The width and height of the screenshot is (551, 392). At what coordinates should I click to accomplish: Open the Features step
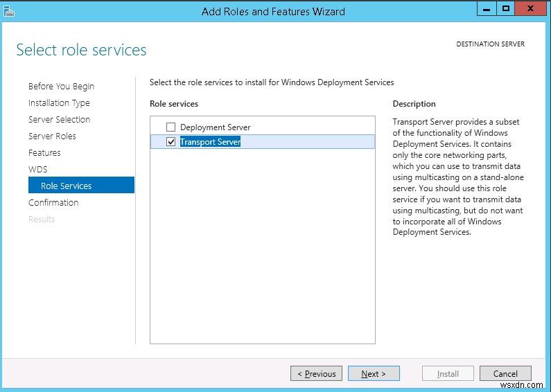pos(44,153)
